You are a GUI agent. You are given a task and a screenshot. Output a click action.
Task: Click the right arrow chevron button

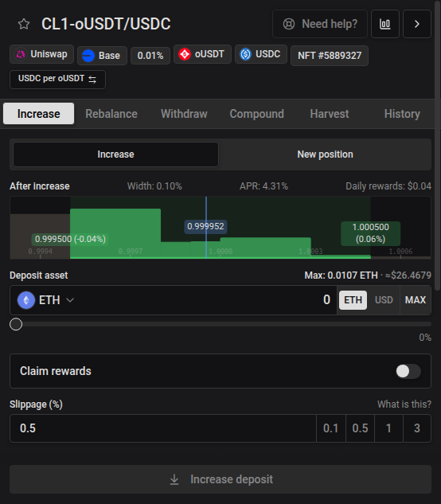point(417,24)
